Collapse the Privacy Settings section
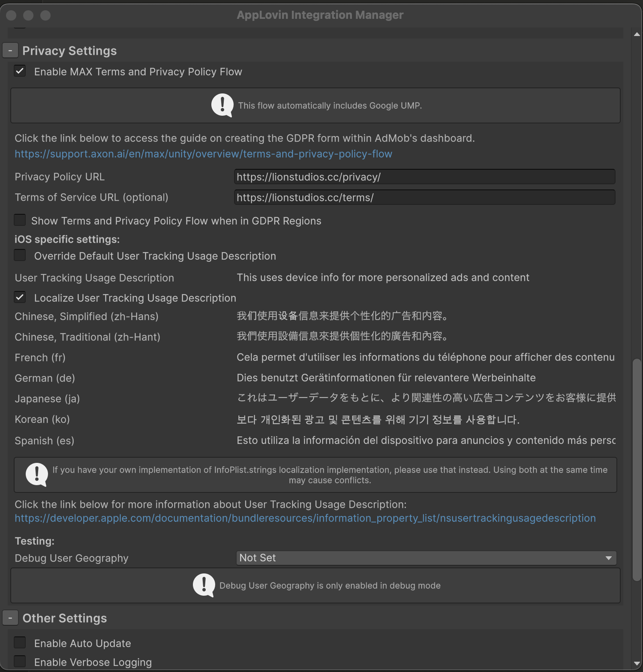643x672 pixels. [x=10, y=51]
